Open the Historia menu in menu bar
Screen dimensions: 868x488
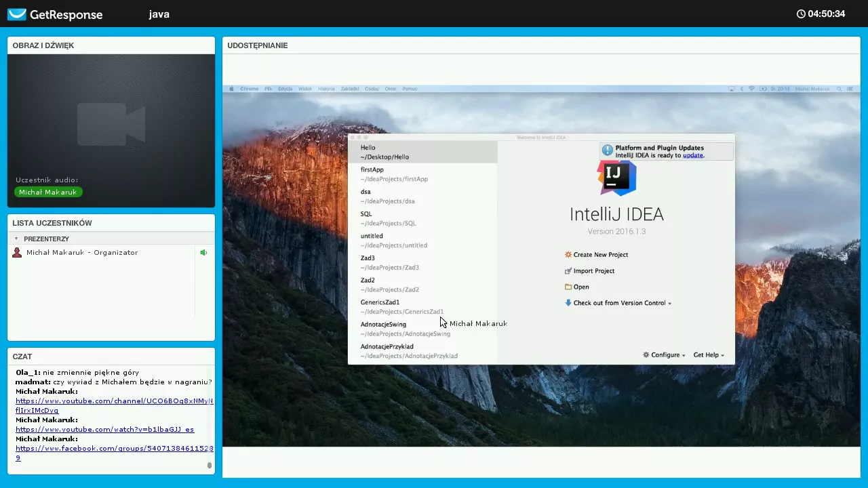click(326, 89)
